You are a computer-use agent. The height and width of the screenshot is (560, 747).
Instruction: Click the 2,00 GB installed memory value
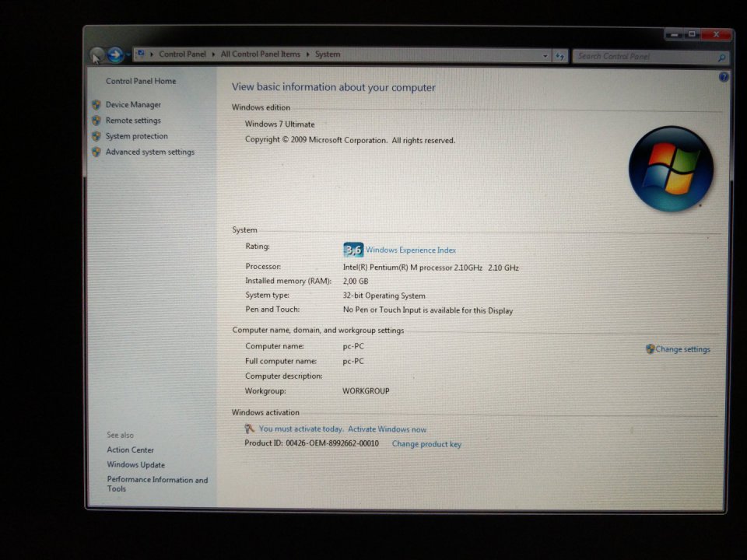[356, 281]
